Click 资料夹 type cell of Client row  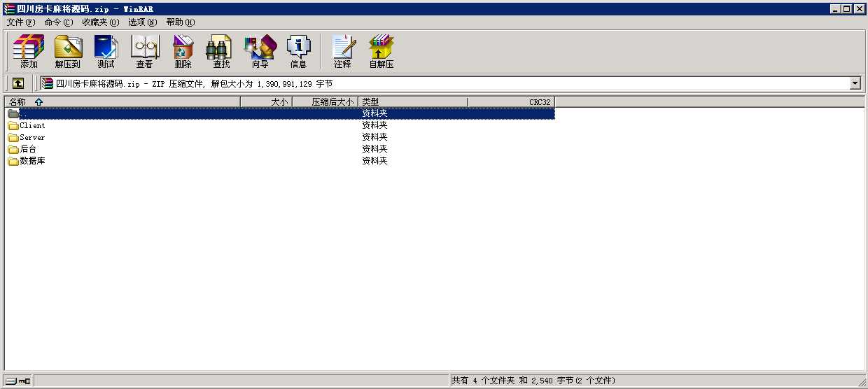[x=374, y=125]
